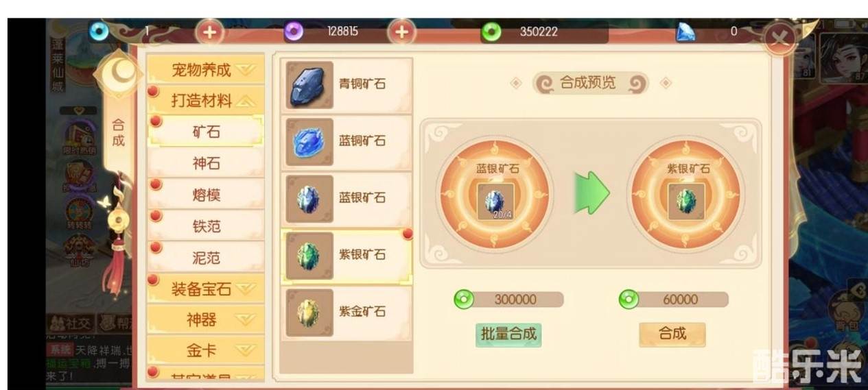The width and height of the screenshot is (868, 390).
Task: Select the 青铜矿石 ore icon
Action: [x=309, y=85]
